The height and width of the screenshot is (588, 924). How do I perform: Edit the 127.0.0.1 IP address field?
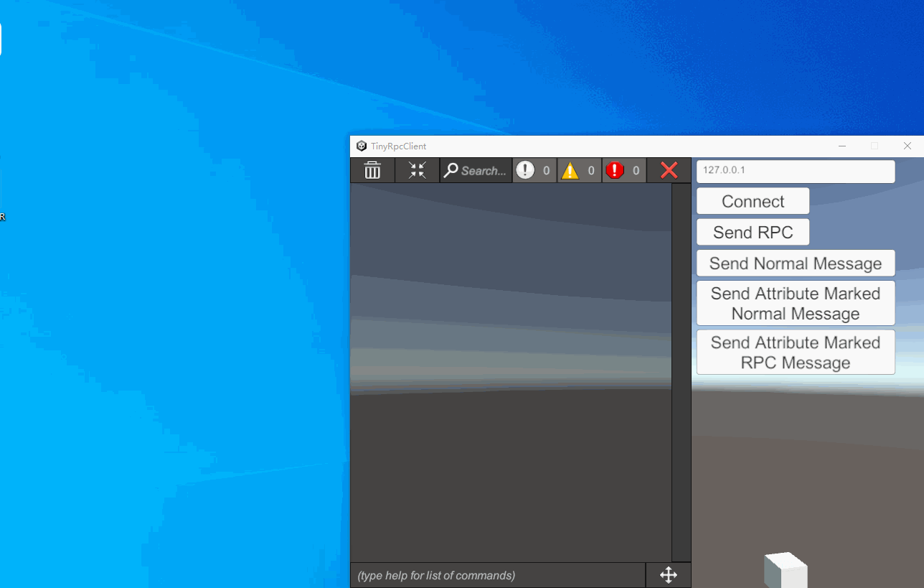click(796, 171)
